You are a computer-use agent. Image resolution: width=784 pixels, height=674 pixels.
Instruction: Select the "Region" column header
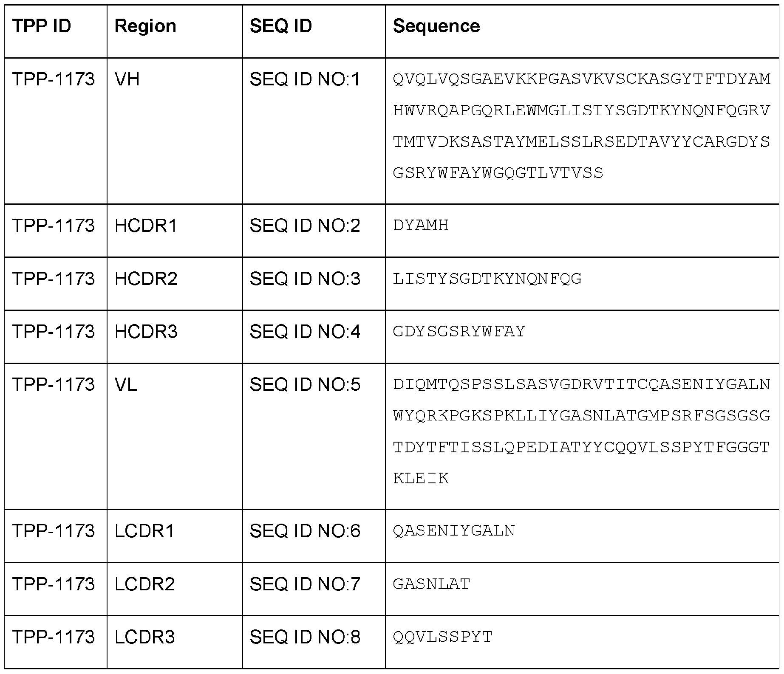pos(145,26)
